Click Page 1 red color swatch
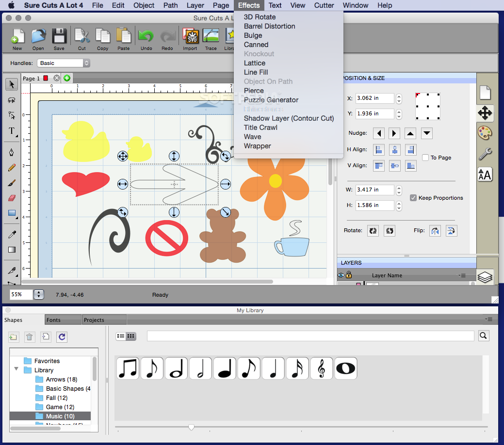Image resolution: width=504 pixels, height=445 pixels. 46,78
